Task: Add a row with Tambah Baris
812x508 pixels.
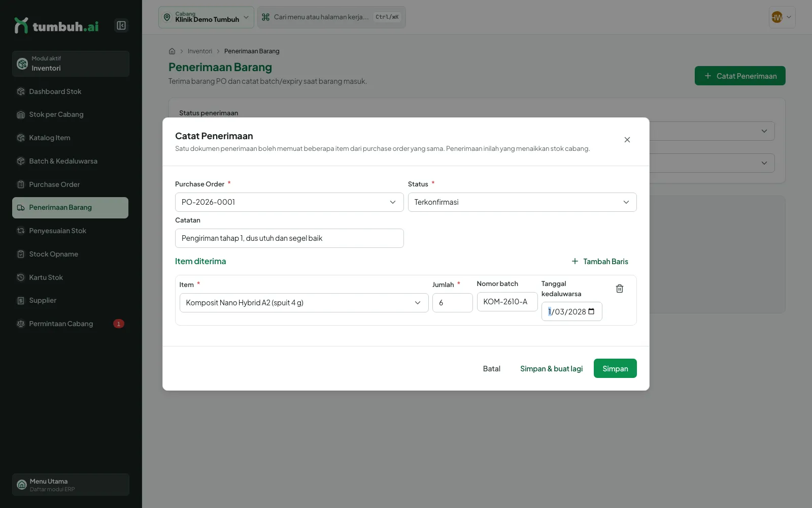Action: pyautogui.click(x=600, y=261)
